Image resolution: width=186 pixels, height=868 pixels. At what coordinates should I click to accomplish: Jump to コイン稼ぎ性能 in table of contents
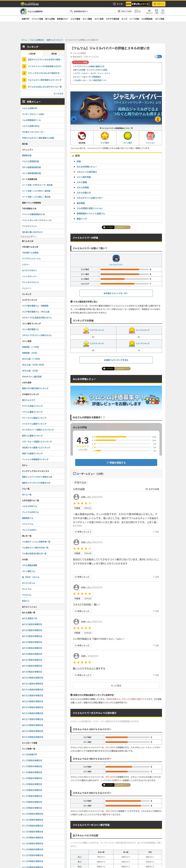point(84,177)
